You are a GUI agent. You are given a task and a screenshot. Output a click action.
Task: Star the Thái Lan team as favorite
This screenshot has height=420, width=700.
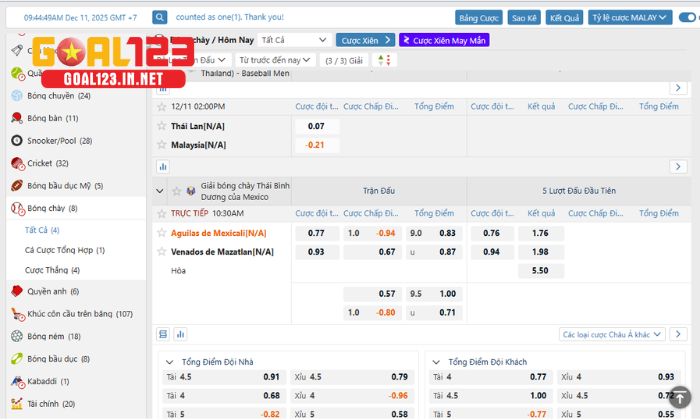pyautogui.click(x=162, y=126)
